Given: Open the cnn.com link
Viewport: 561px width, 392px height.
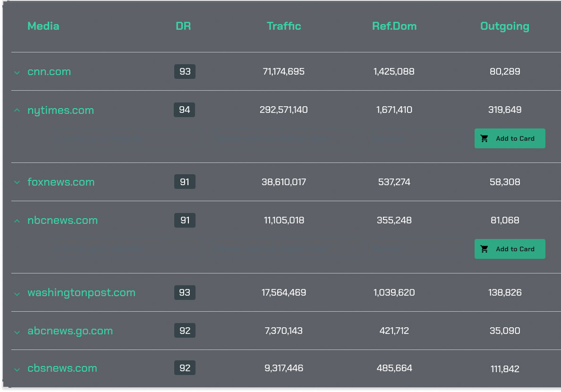Looking at the screenshot, I should [x=49, y=71].
